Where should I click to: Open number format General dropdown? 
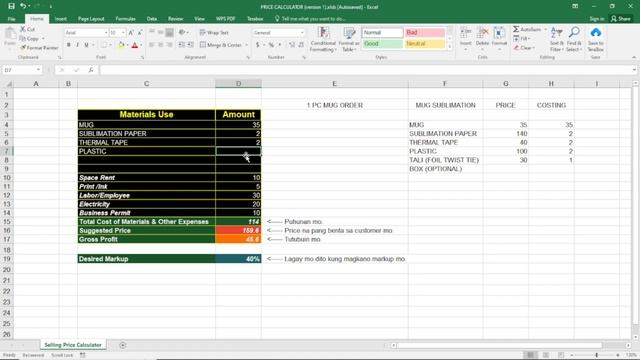[302, 33]
